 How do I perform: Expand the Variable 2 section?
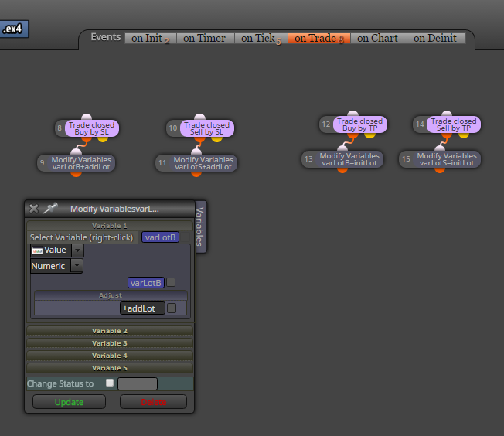tap(110, 331)
